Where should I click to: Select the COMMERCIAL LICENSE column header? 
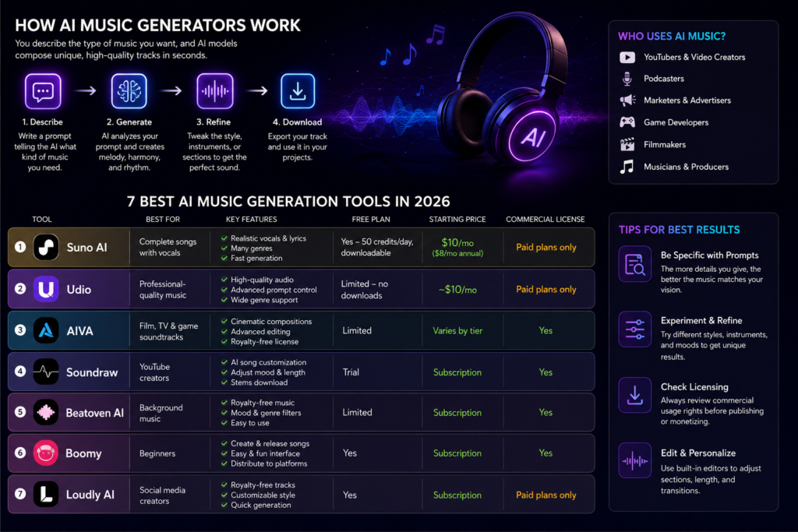point(545,219)
